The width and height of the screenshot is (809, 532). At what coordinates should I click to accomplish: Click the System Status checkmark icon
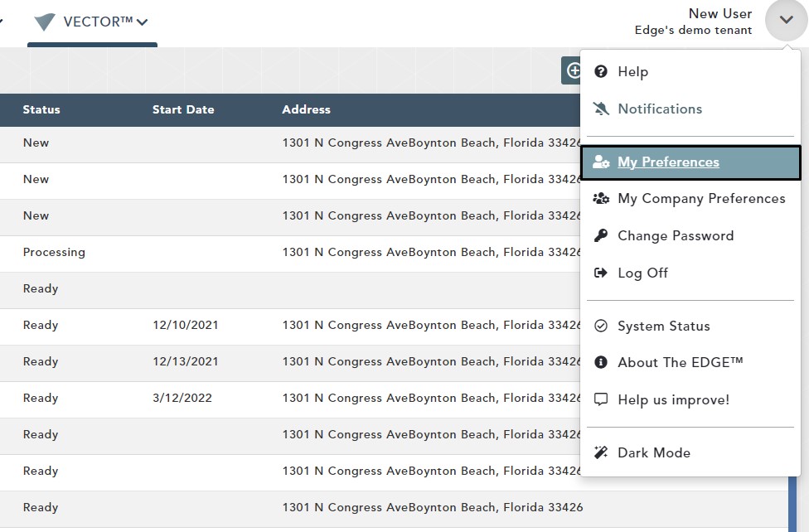(602, 326)
